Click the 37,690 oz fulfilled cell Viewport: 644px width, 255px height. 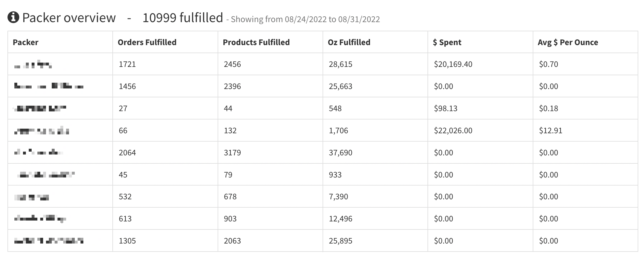click(x=340, y=152)
